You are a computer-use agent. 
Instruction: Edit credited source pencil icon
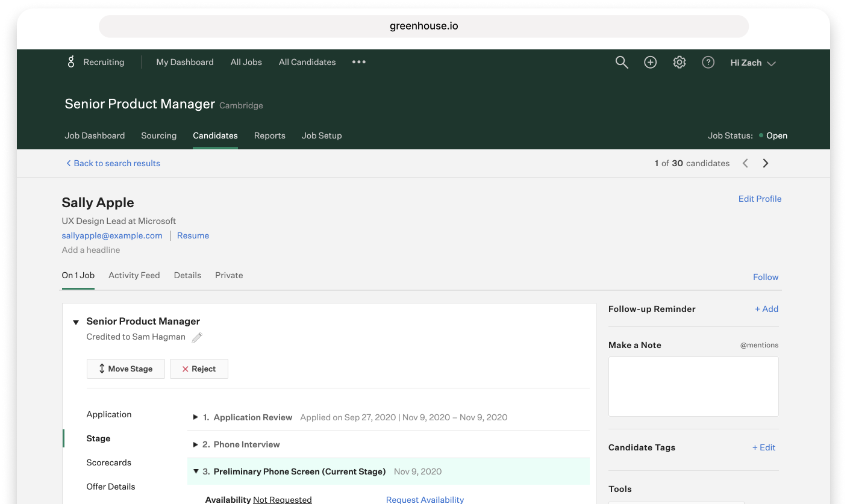tap(197, 337)
